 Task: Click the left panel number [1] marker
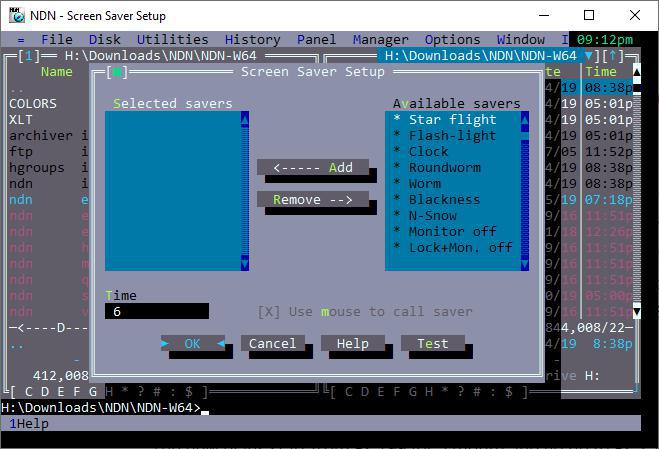29,55
